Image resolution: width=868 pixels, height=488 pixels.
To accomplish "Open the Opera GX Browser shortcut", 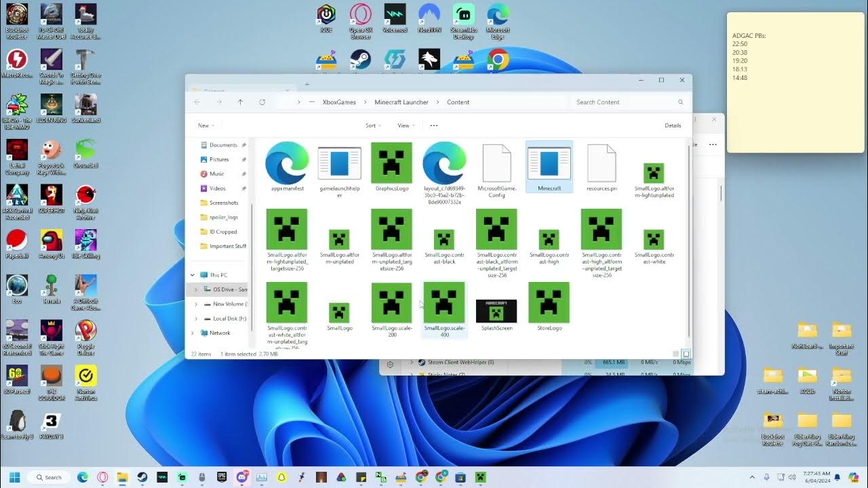I will click(x=361, y=22).
